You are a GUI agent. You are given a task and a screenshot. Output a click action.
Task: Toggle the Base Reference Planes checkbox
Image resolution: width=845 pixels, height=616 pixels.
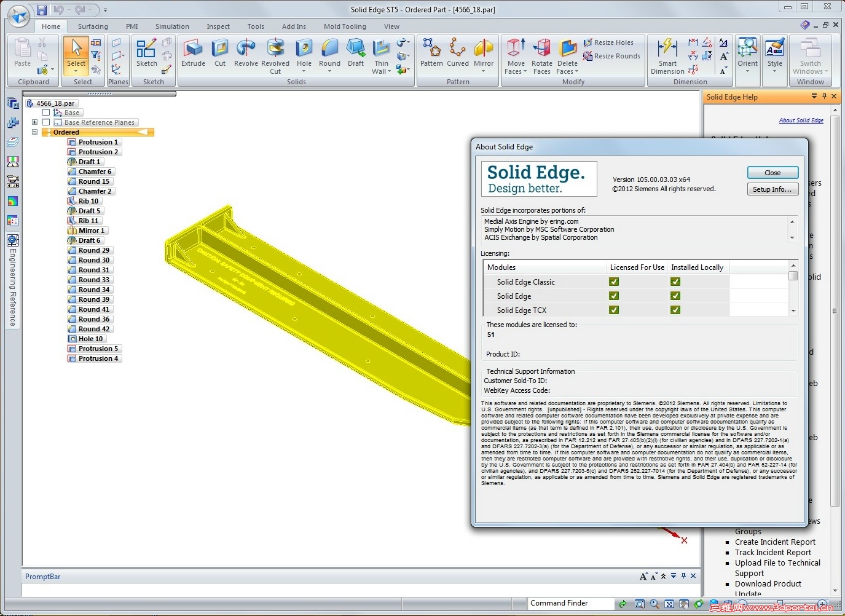(45, 122)
